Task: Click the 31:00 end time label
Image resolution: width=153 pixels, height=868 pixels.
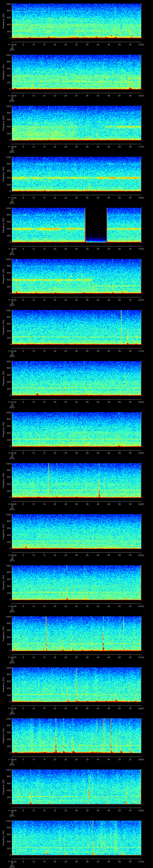Action: (x=141, y=861)
